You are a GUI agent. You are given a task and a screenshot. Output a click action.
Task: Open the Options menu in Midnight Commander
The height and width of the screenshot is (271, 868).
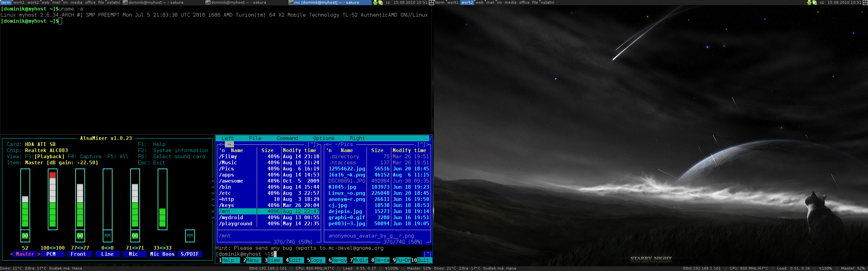click(324, 138)
